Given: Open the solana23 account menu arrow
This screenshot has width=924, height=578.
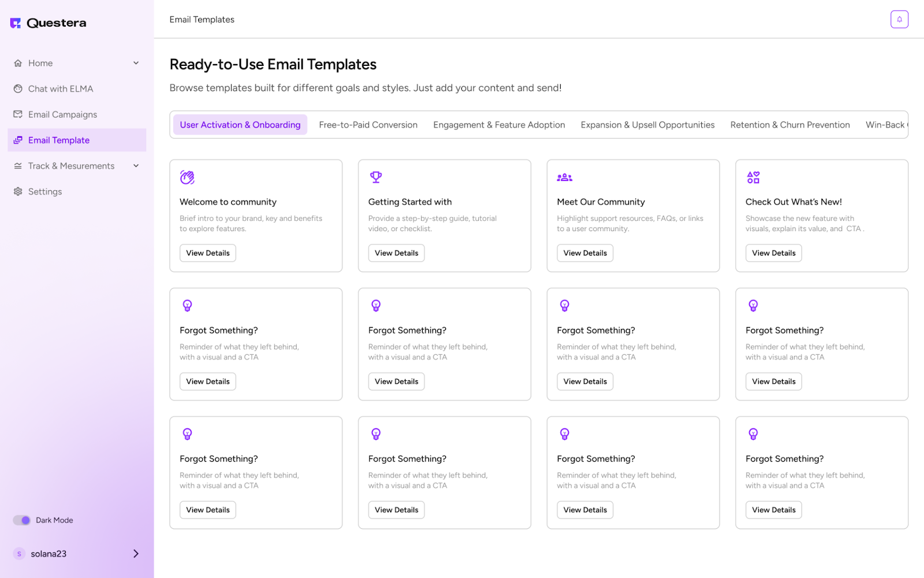Looking at the screenshot, I should tap(136, 554).
